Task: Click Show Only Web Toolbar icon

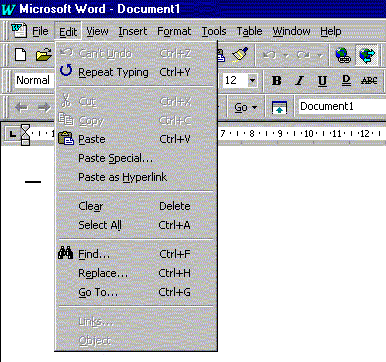Action: pyautogui.click(x=279, y=107)
